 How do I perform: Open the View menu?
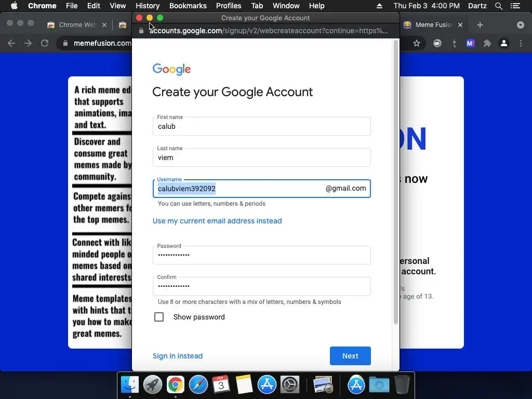pyautogui.click(x=118, y=6)
